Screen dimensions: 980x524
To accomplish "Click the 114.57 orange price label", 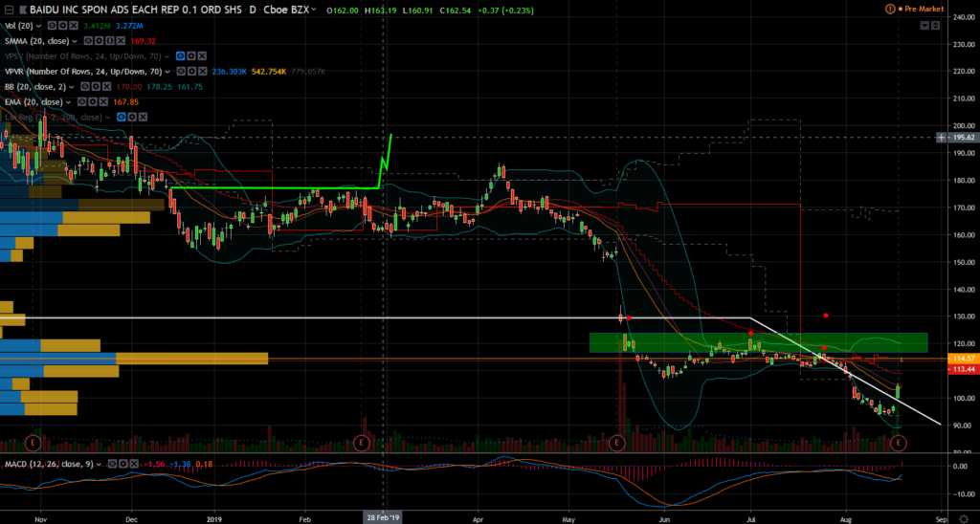I will [x=959, y=358].
